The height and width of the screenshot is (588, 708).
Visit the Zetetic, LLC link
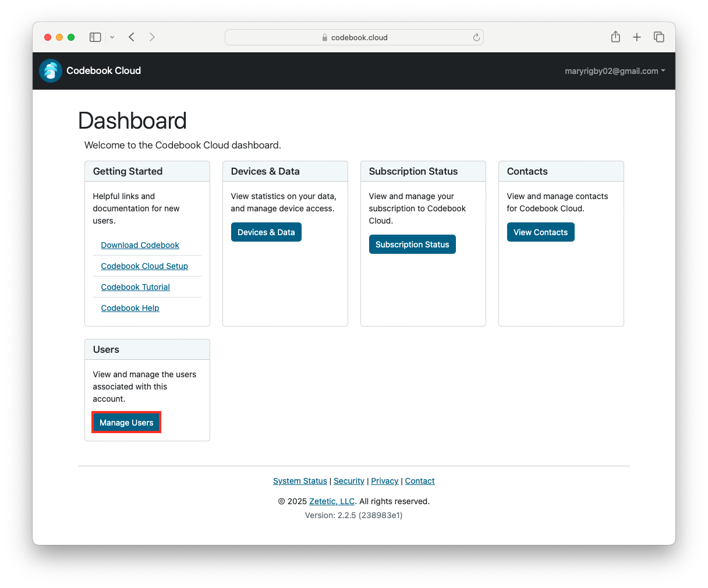click(331, 501)
